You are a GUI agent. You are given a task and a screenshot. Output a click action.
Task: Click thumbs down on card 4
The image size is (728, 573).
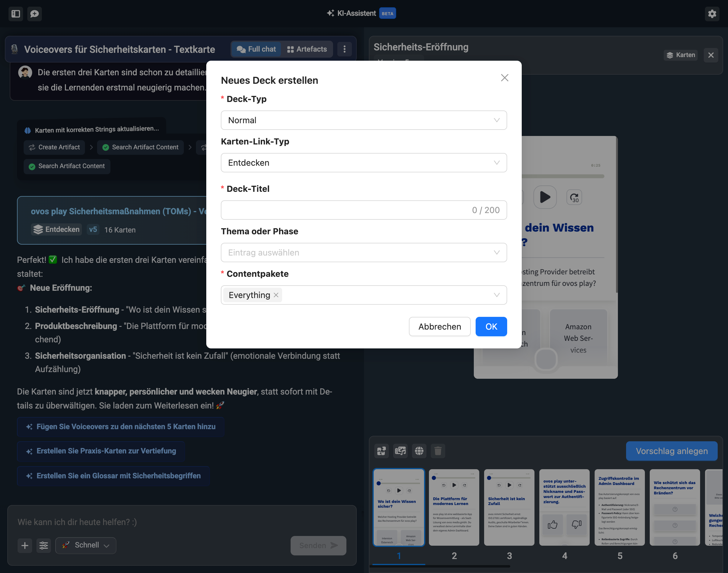pos(576,524)
